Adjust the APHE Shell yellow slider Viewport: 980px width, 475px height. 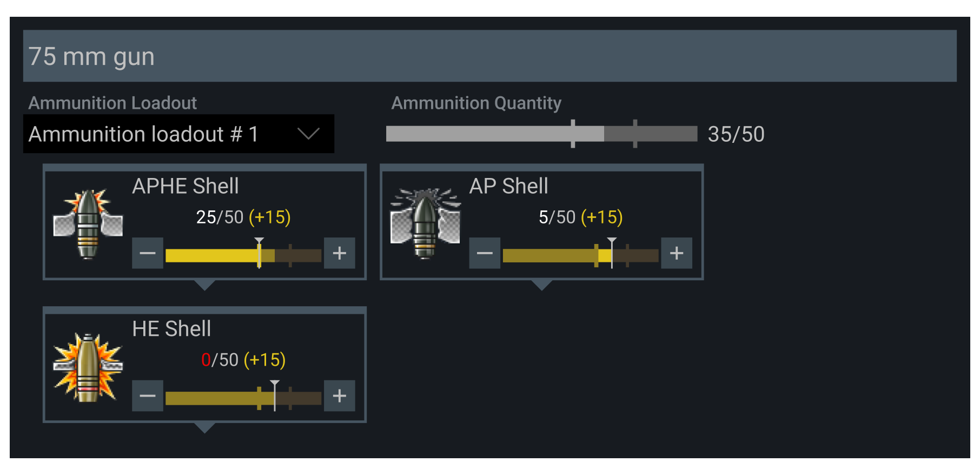(243, 255)
